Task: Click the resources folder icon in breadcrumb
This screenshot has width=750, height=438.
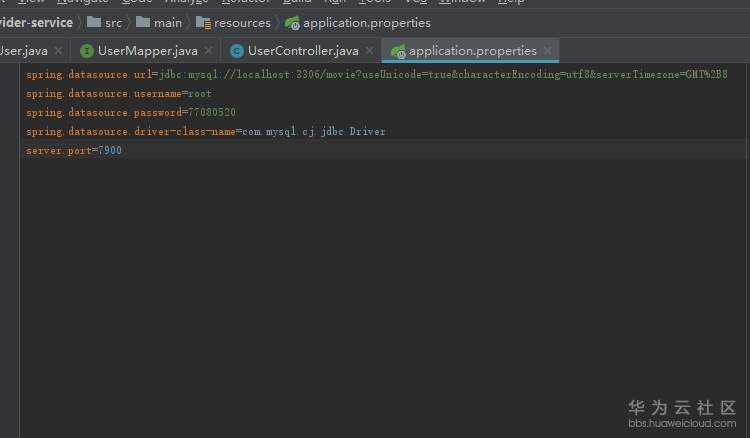Action: (x=203, y=22)
